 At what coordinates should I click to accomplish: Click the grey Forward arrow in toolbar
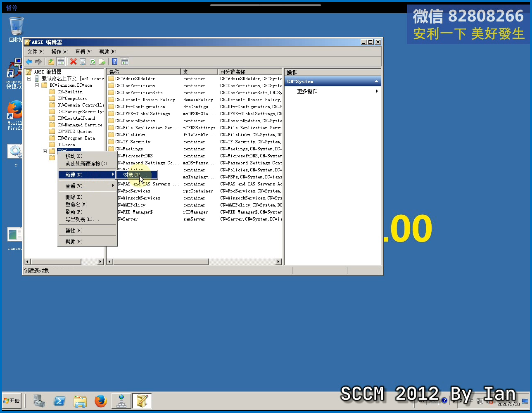coord(38,62)
